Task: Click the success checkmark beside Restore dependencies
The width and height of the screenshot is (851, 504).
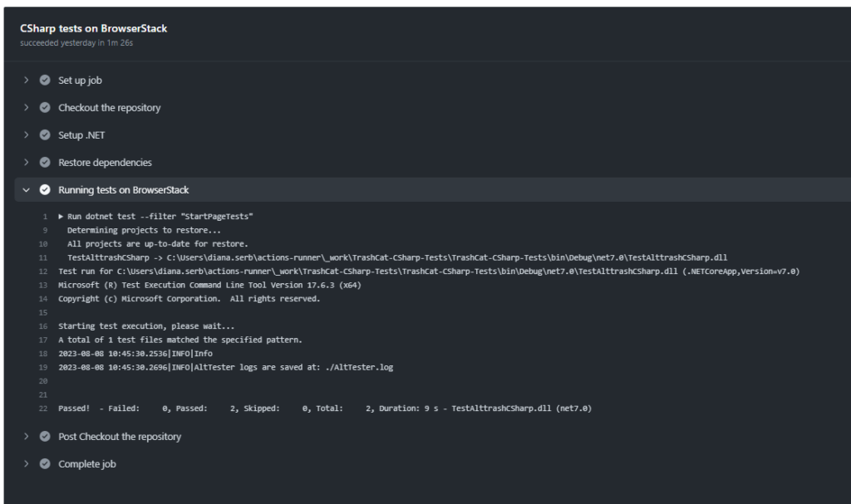Action: [x=45, y=162]
